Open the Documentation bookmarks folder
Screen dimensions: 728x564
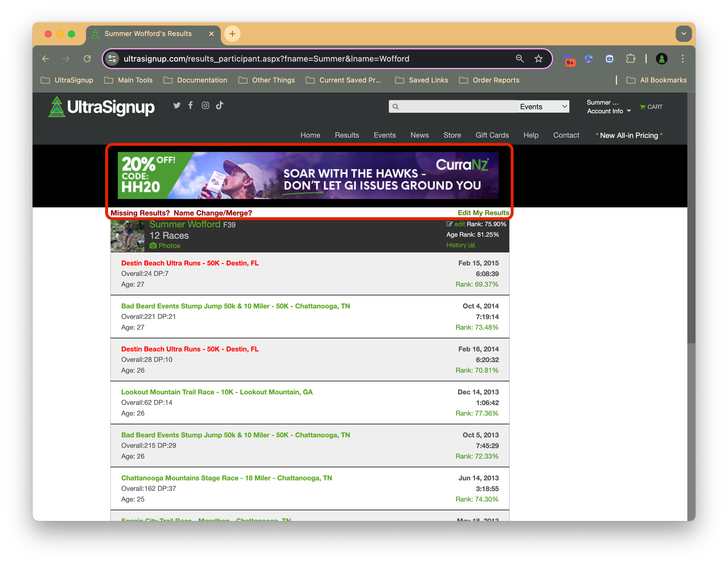point(195,80)
